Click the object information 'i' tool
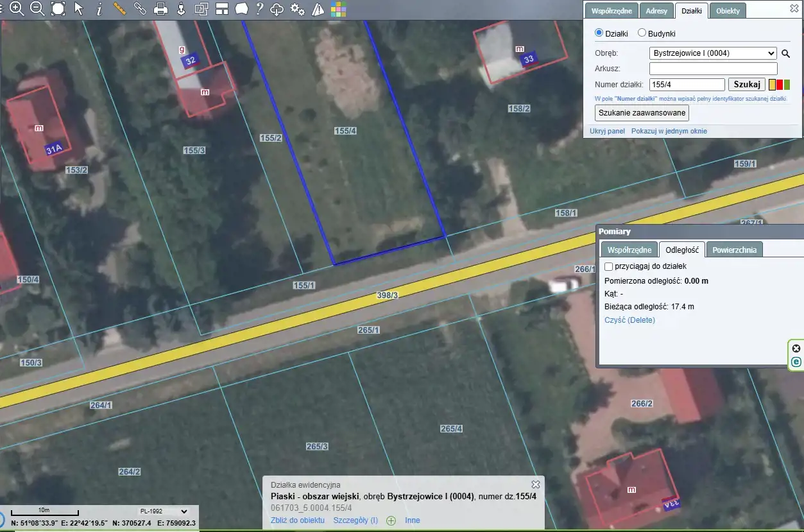The width and height of the screenshot is (804, 532). 99,9
